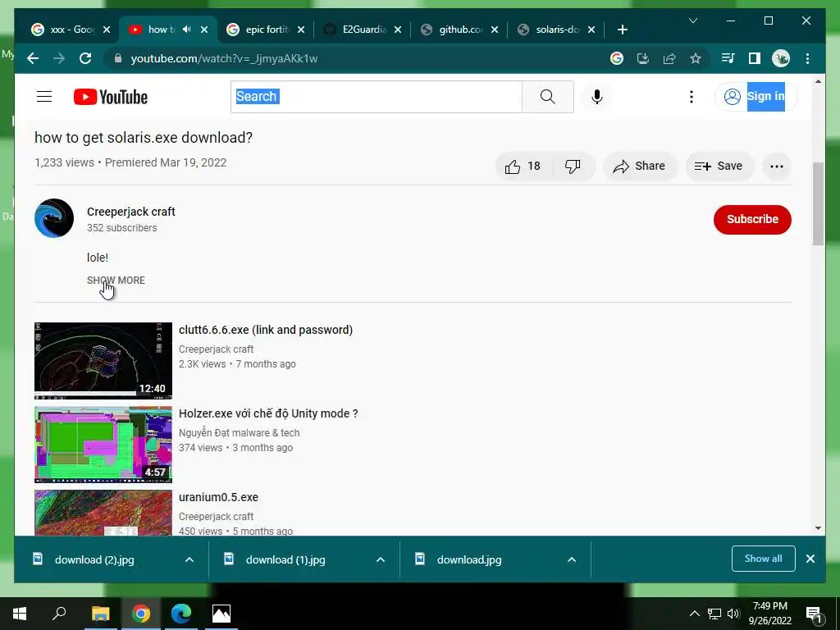Open the clutt6.6.6.exe video thumbnail
840x630 pixels.
(x=103, y=361)
